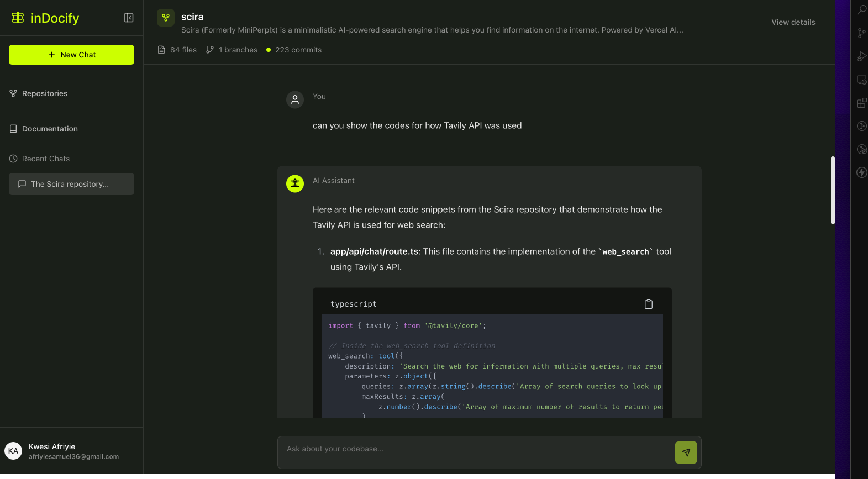The width and height of the screenshot is (868, 479).
Task: Open View details link
Action: click(x=793, y=22)
